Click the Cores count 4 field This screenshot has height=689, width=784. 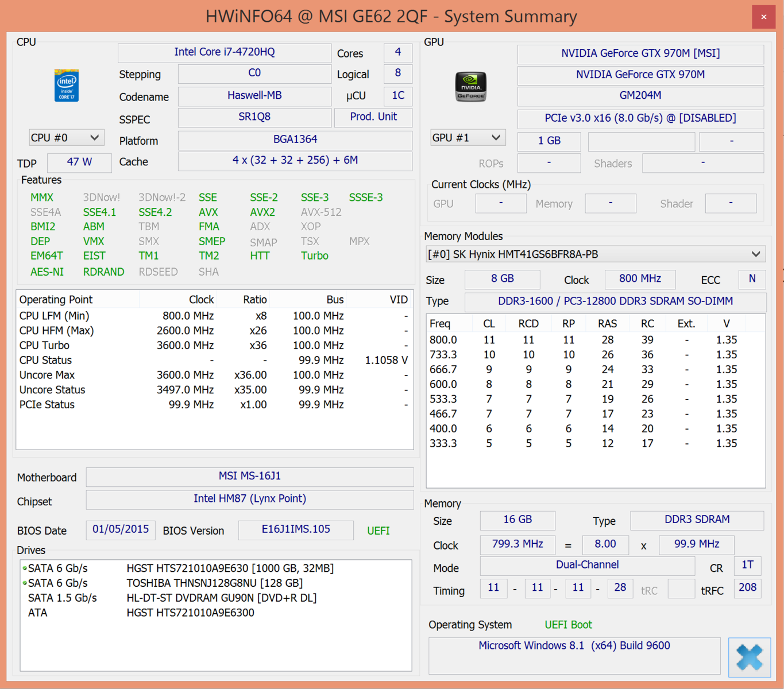[397, 52]
